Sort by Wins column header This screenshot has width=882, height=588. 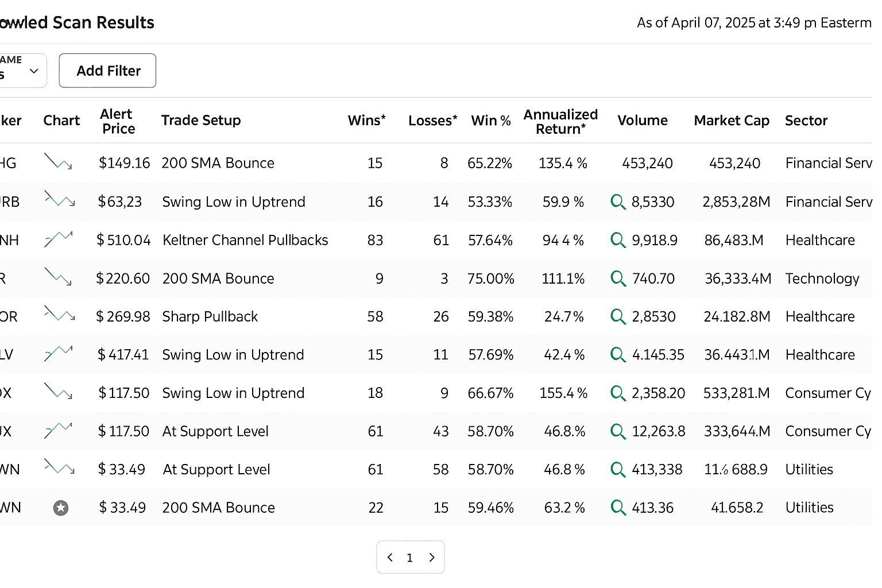tap(366, 121)
